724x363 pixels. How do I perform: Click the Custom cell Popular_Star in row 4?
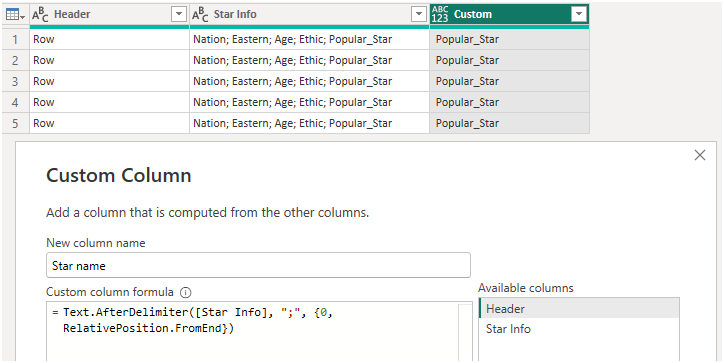[509, 102]
